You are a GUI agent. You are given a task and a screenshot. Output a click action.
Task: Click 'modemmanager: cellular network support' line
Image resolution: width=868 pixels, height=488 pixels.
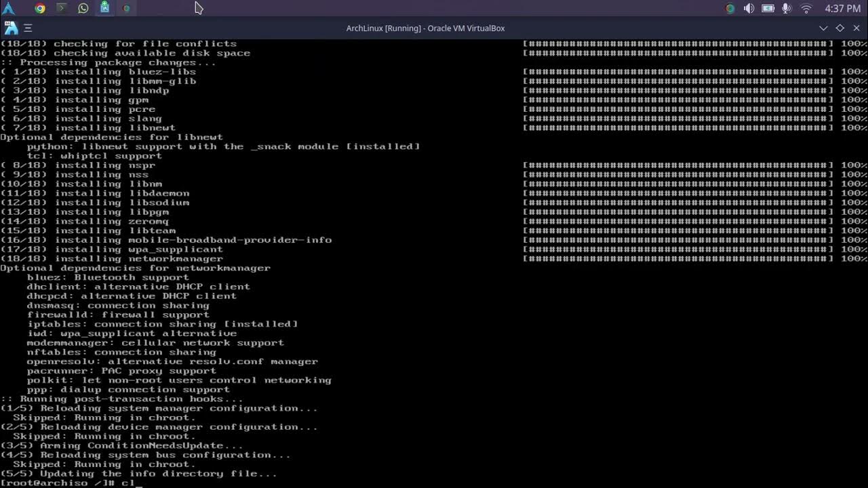point(155,343)
